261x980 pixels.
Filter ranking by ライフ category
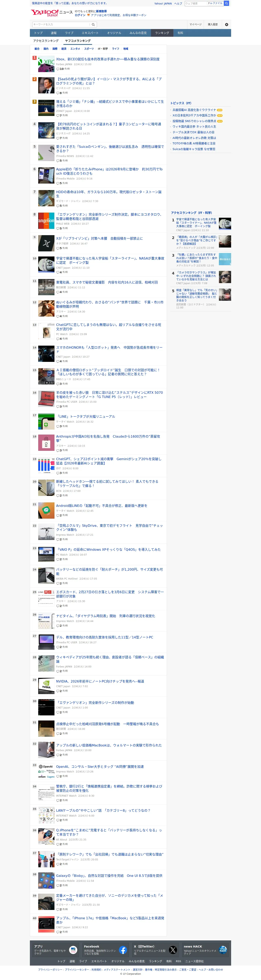(x=115, y=49)
